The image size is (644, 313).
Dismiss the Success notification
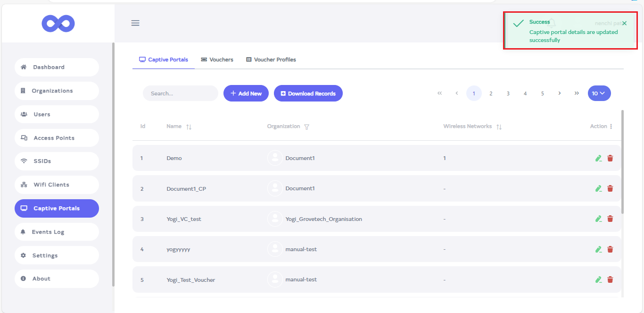click(x=624, y=23)
